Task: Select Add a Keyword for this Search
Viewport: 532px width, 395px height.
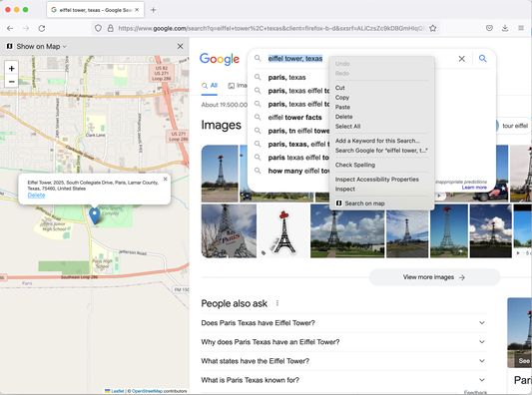Action: pyautogui.click(x=381, y=141)
